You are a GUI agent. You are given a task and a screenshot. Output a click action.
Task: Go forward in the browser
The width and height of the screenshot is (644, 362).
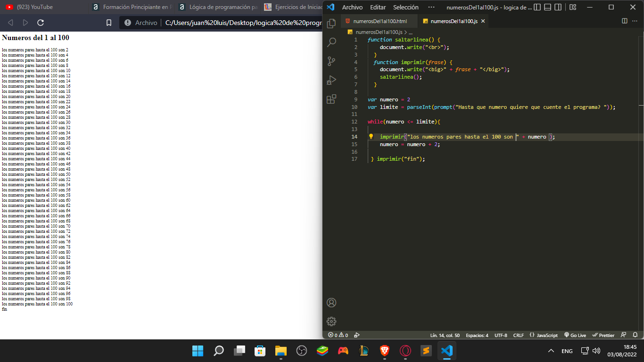point(25,23)
